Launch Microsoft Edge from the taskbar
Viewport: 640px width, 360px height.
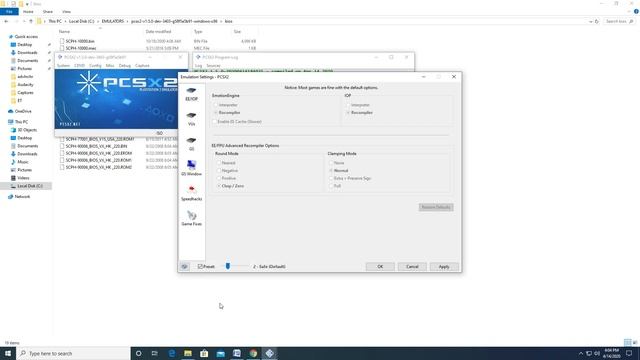[171, 353]
